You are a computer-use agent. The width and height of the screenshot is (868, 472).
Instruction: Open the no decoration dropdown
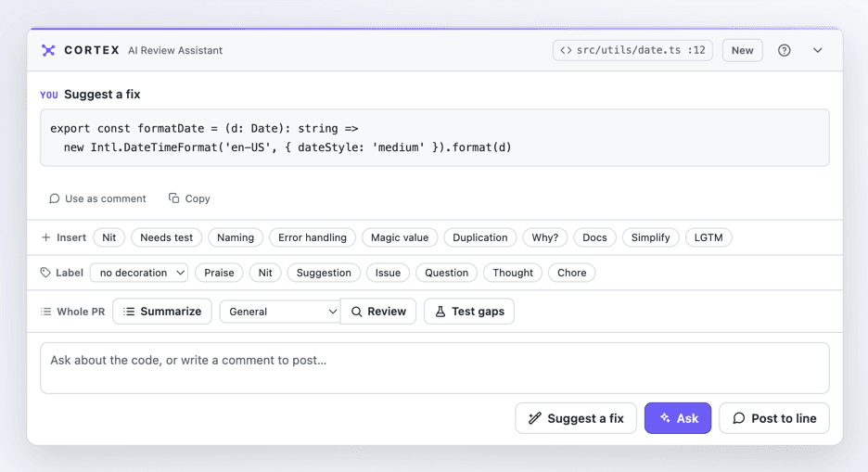tap(139, 273)
